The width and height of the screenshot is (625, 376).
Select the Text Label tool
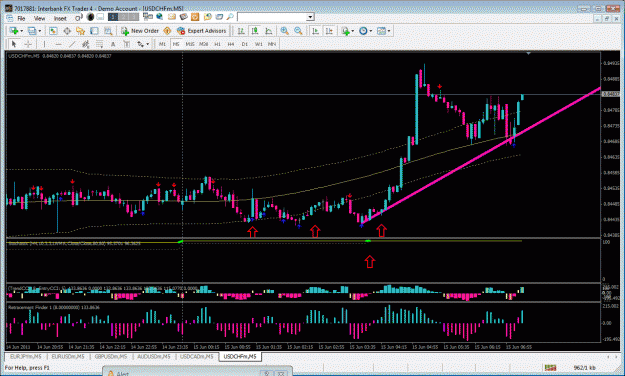click(x=126, y=44)
